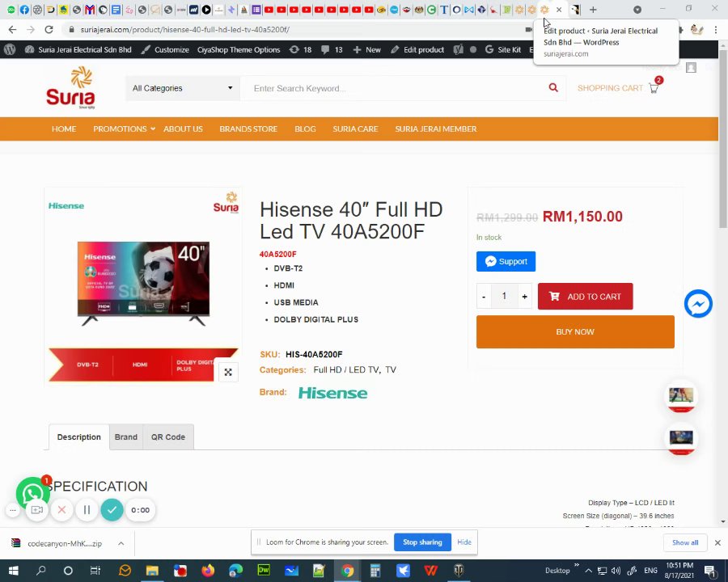Open Chrome three-dot menu
The image size is (728, 582).
716,30
